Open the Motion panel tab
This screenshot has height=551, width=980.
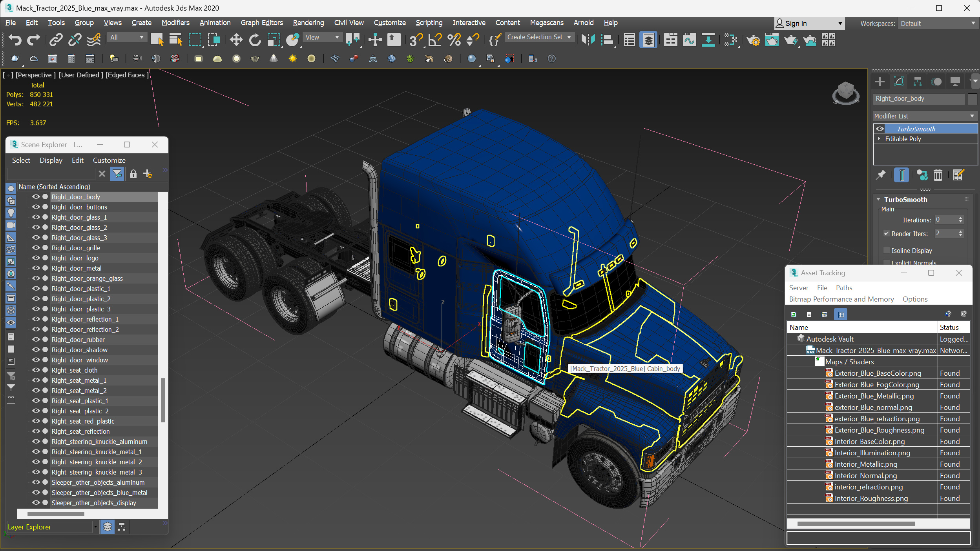click(936, 82)
